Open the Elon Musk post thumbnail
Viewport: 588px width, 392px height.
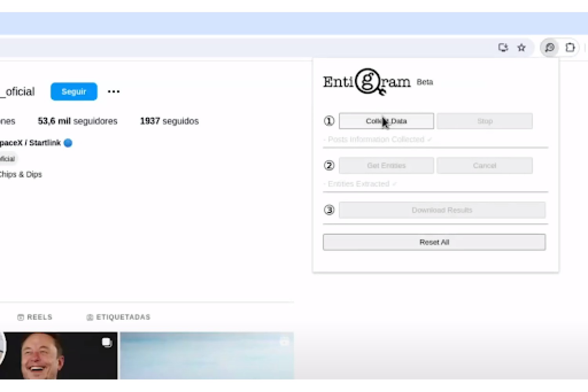point(59,356)
